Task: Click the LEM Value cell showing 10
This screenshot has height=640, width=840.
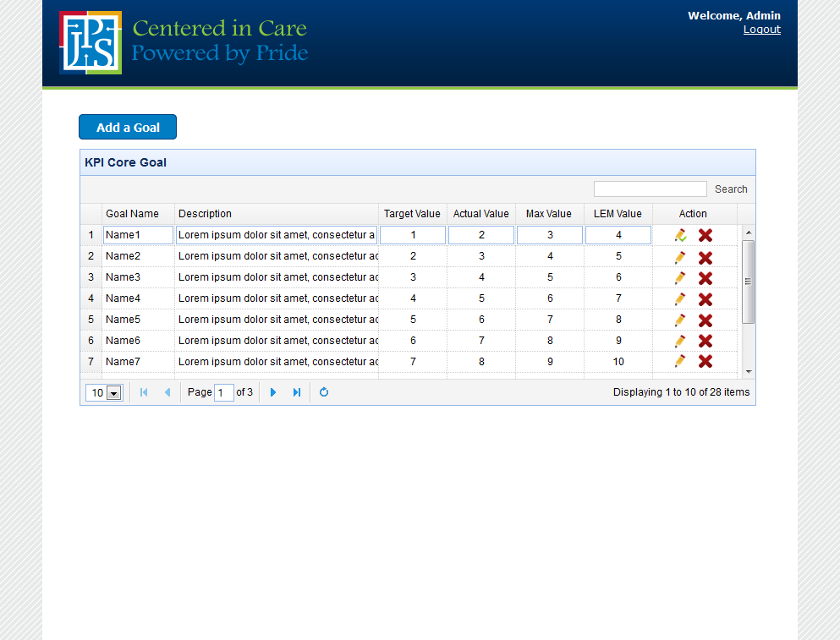Action: point(618,362)
